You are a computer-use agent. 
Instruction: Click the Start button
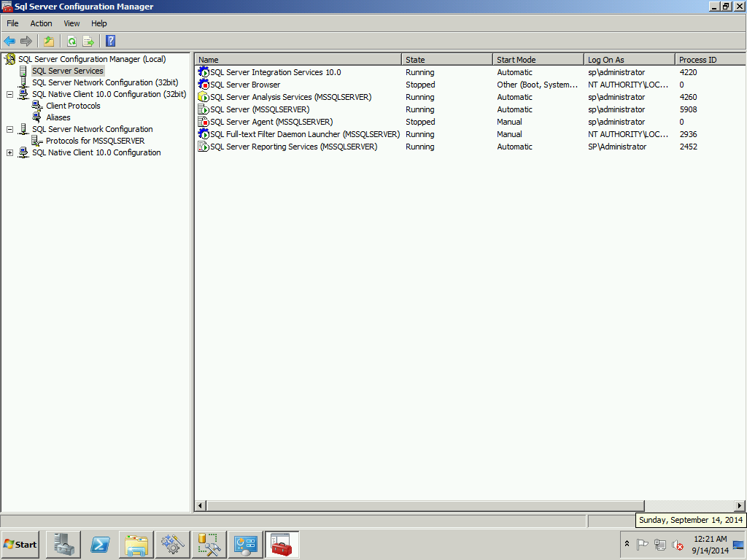[x=20, y=545]
